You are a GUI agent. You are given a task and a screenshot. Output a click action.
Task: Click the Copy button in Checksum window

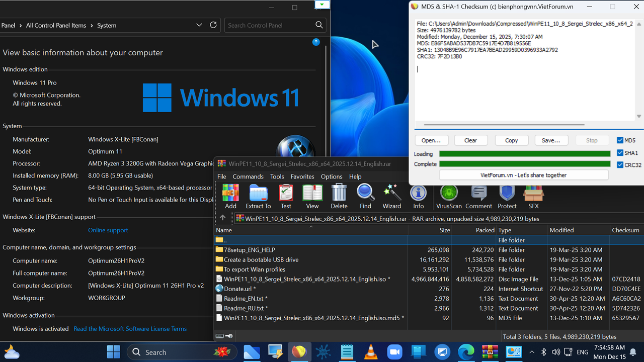[512, 140]
